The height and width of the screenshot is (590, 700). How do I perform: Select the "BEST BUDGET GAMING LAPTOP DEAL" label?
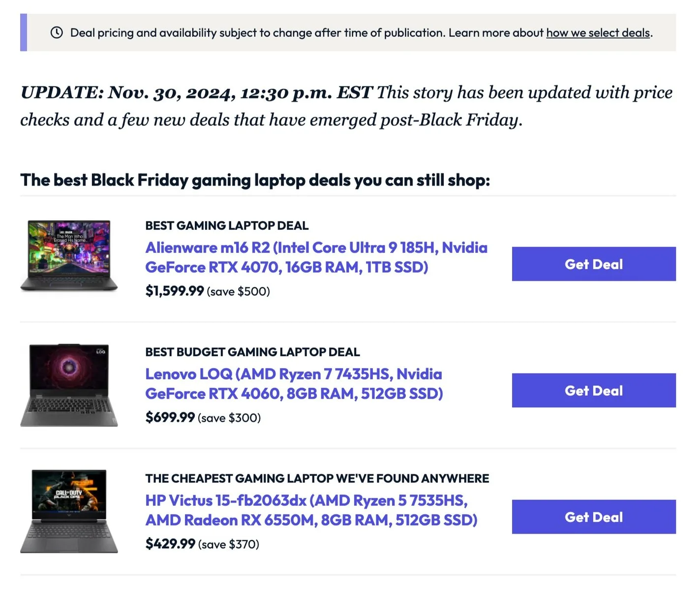[252, 352]
